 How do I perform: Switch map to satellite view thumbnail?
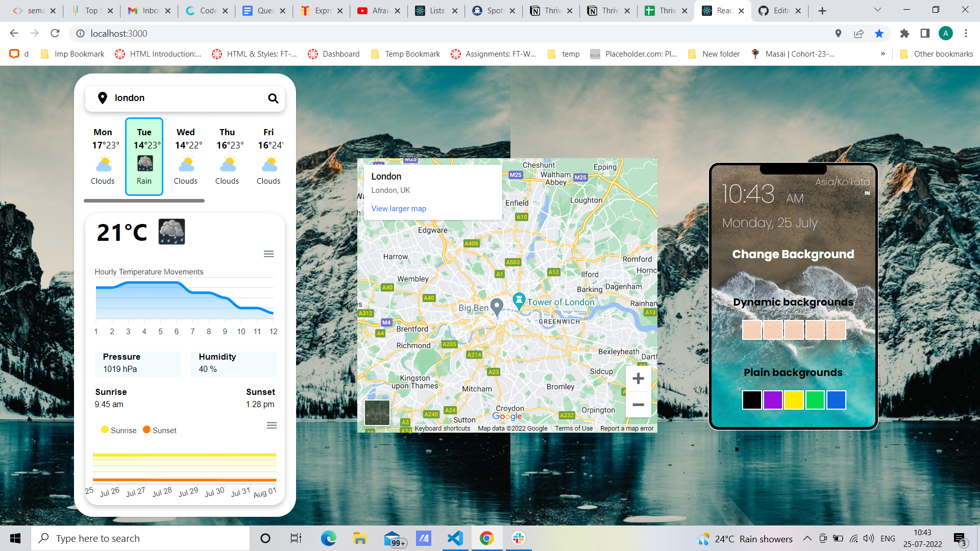(377, 413)
